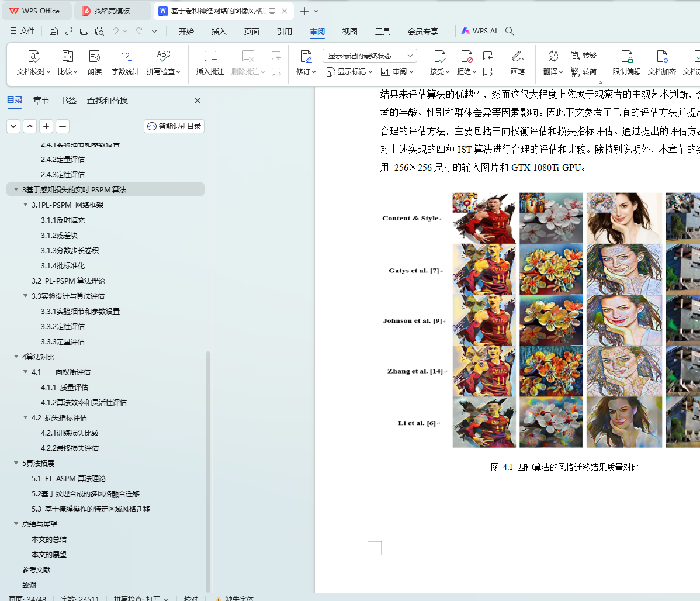Go to 参考文献 heading
Image resolution: width=700 pixels, height=601 pixels.
coord(36,569)
